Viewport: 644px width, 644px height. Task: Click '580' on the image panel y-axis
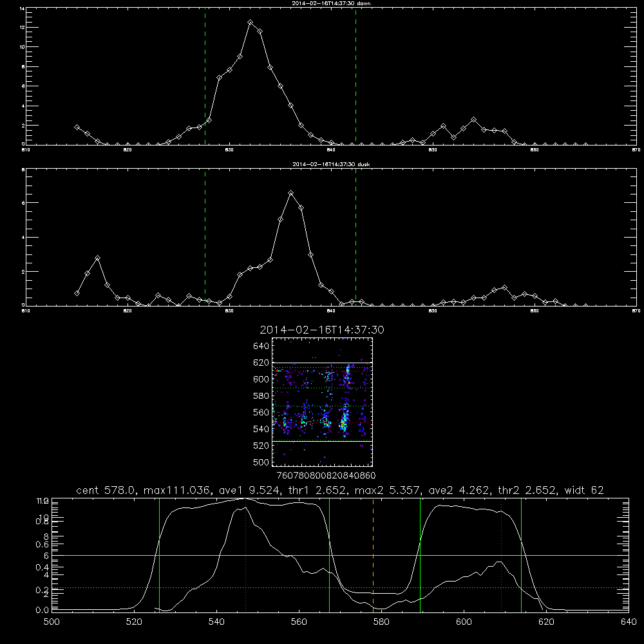pyautogui.click(x=261, y=396)
